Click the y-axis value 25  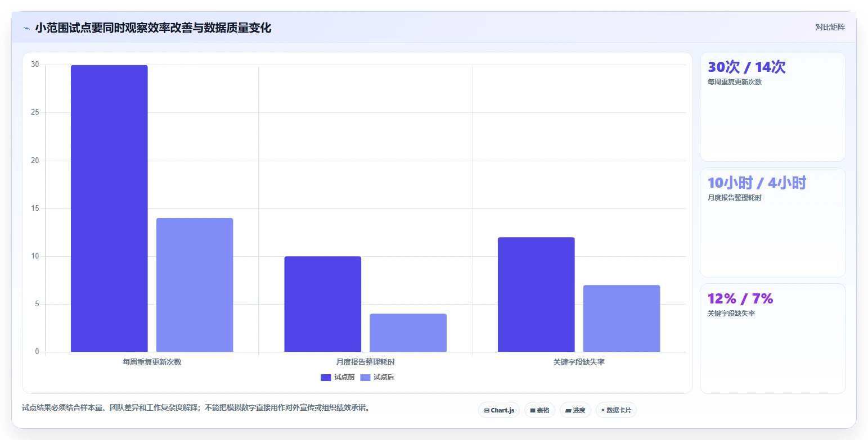[35, 112]
